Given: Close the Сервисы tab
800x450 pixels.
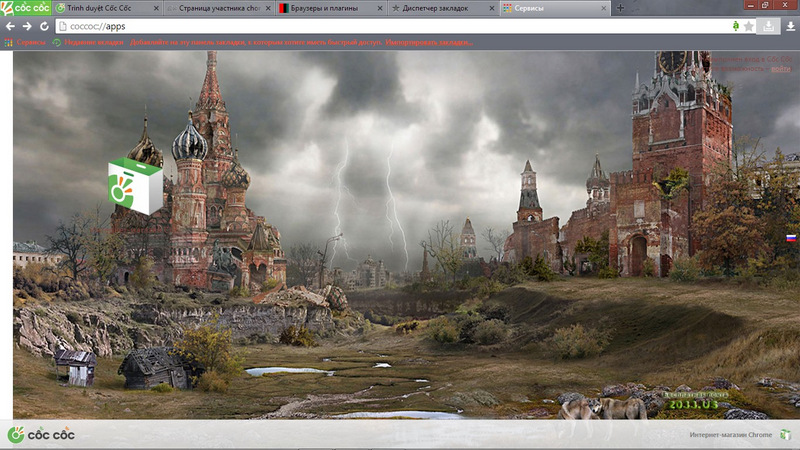Looking at the screenshot, I should coord(603,8).
